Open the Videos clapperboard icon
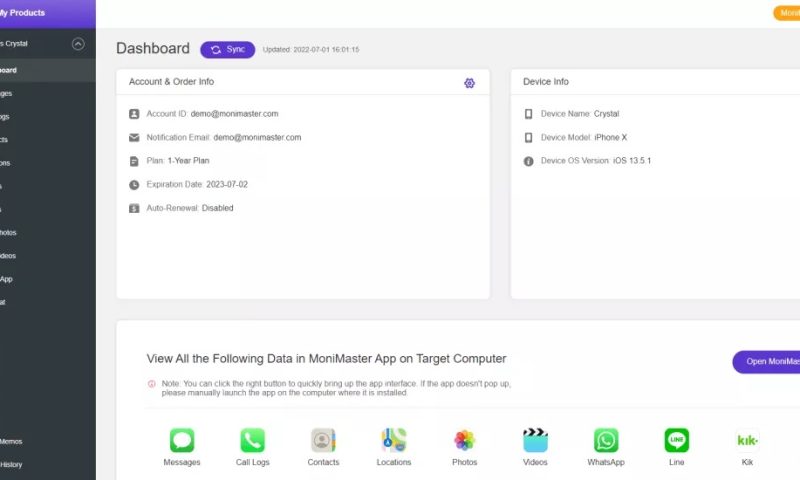This screenshot has height=480, width=800. (535, 440)
